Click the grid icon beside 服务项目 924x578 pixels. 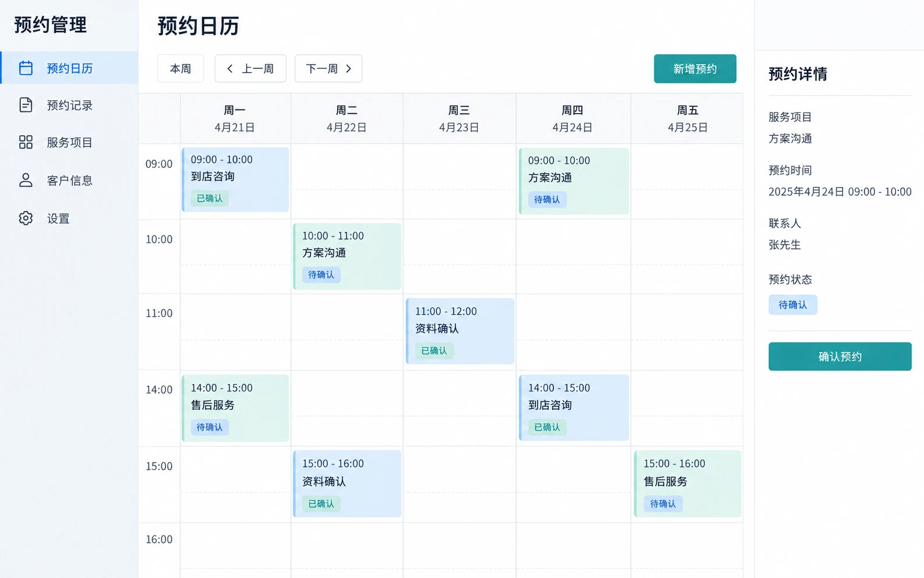pos(26,142)
